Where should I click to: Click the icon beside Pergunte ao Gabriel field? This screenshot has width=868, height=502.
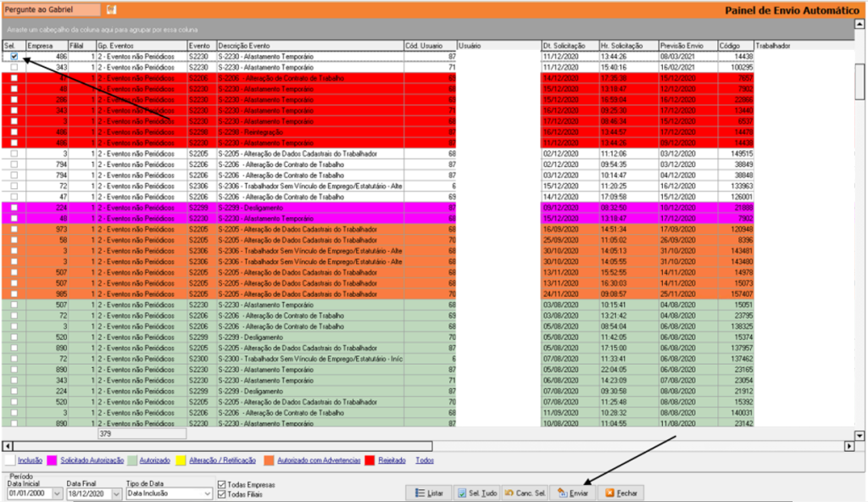tap(111, 9)
